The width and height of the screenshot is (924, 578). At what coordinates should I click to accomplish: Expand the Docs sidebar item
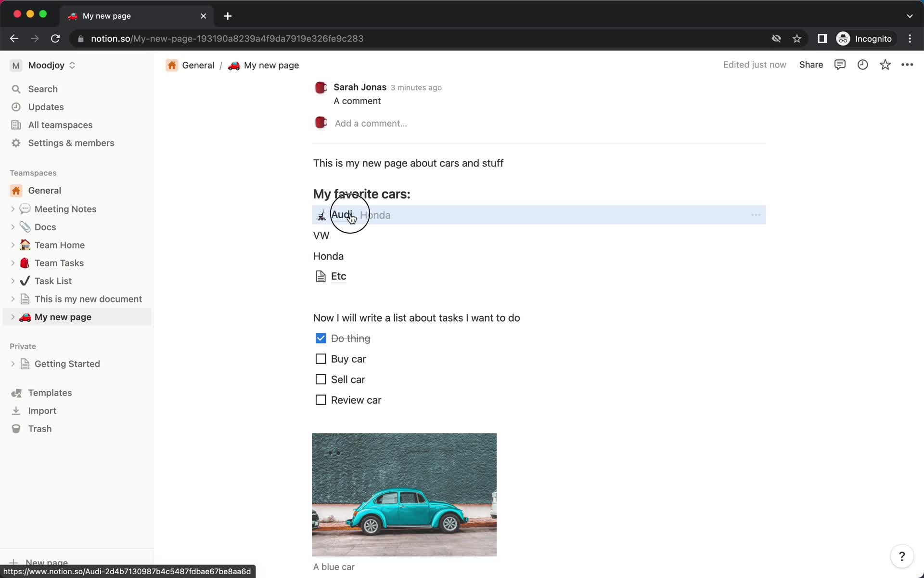coord(13,227)
